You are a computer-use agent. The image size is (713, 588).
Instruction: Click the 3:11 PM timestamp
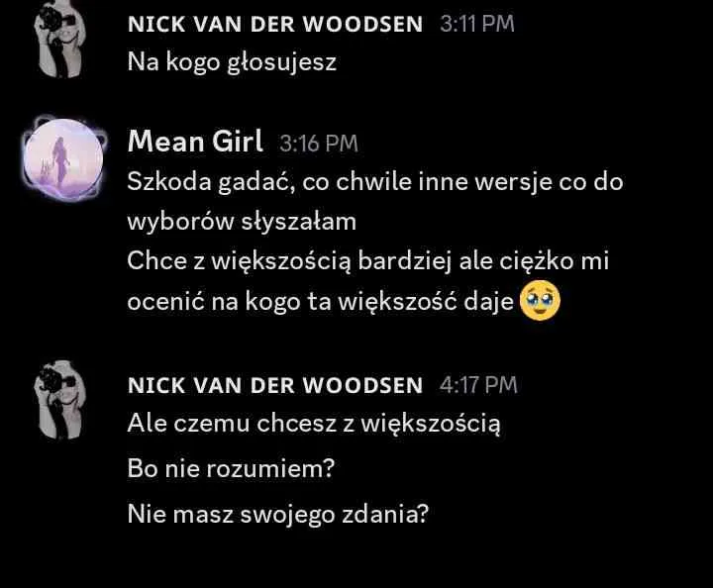(477, 24)
